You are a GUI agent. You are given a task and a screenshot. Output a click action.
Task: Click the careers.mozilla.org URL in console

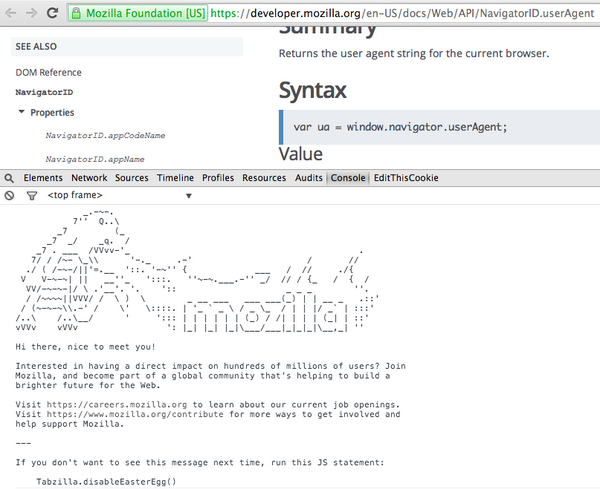click(x=117, y=405)
